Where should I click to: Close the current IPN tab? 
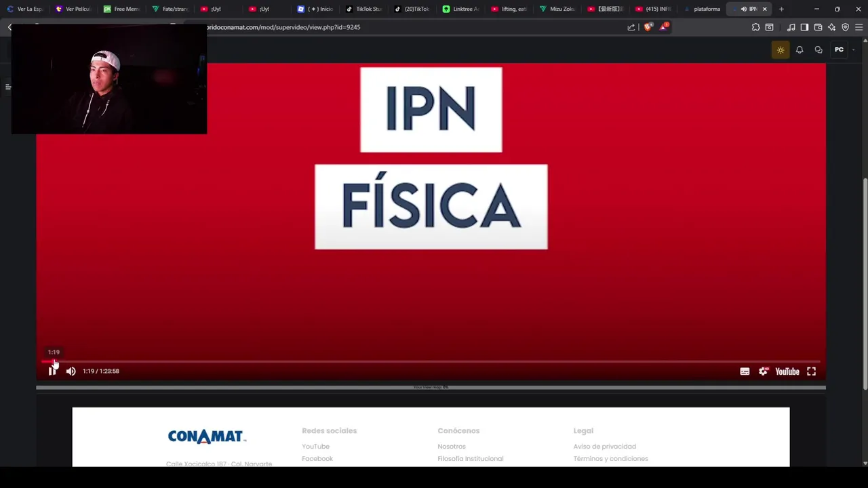765,9
